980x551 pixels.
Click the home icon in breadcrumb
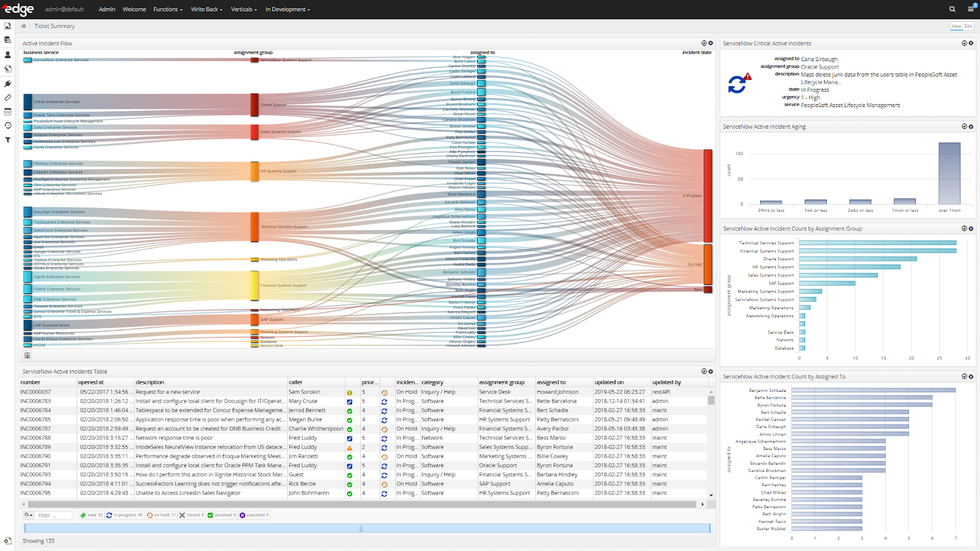pos(24,26)
